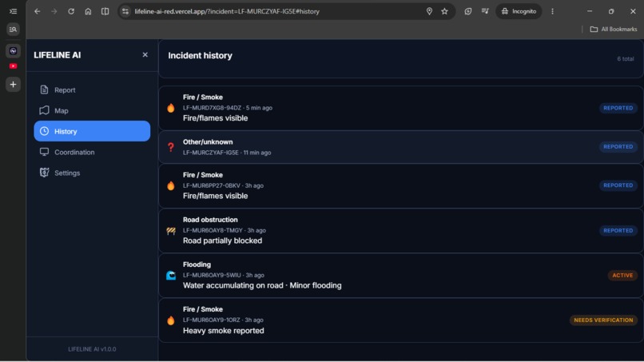Open tab search icon in side strip
This screenshot has width=644, height=362.
pyautogui.click(x=13, y=30)
